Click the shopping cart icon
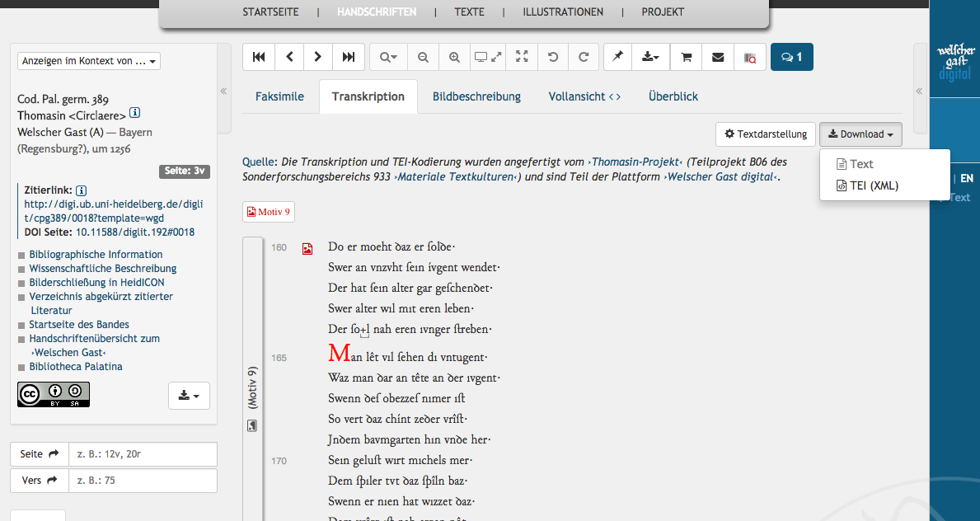Image resolution: width=980 pixels, height=521 pixels. click(687, 57)
